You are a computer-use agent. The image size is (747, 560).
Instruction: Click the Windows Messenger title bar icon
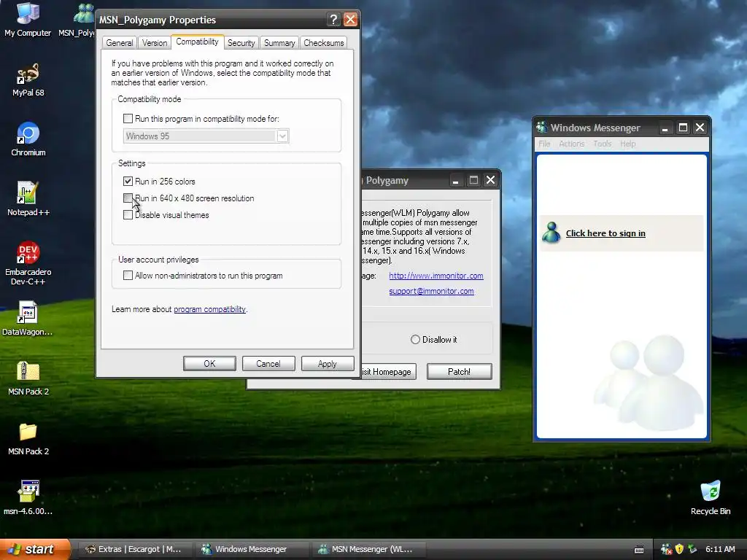pos(542,127)
